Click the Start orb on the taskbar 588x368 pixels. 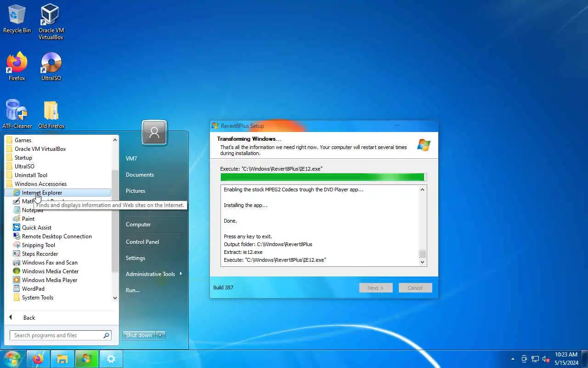12,359
